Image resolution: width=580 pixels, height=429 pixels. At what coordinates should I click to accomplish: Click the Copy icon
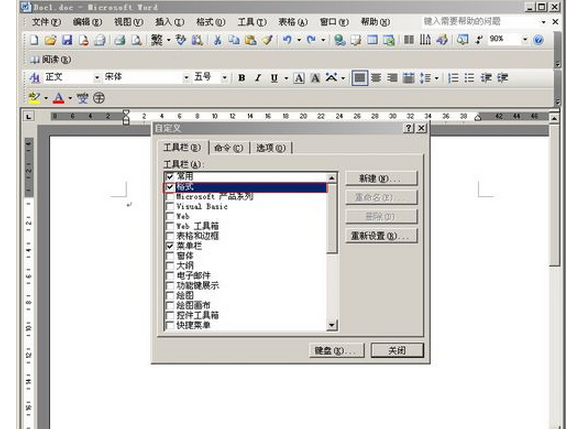coord(234,40)
